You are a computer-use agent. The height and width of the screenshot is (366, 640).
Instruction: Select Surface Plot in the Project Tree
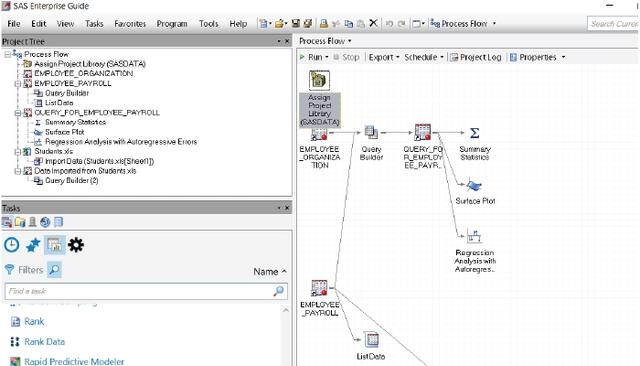(64, 132)
